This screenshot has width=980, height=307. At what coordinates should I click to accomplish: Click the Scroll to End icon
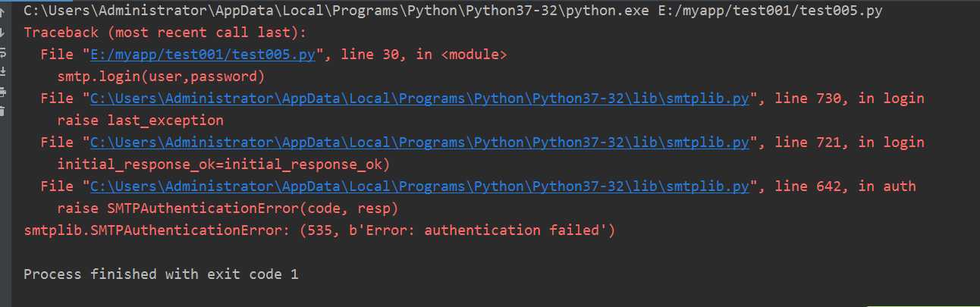[2, 72]
